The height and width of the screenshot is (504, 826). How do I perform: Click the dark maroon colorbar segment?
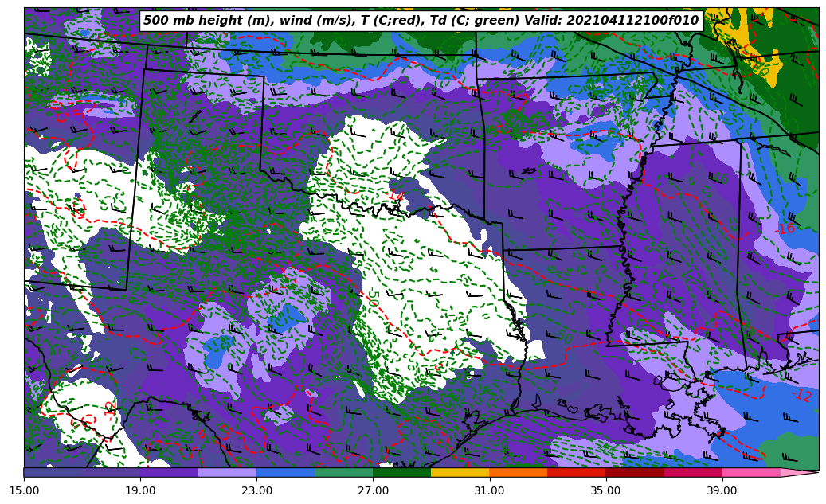(x=635, y=472)
